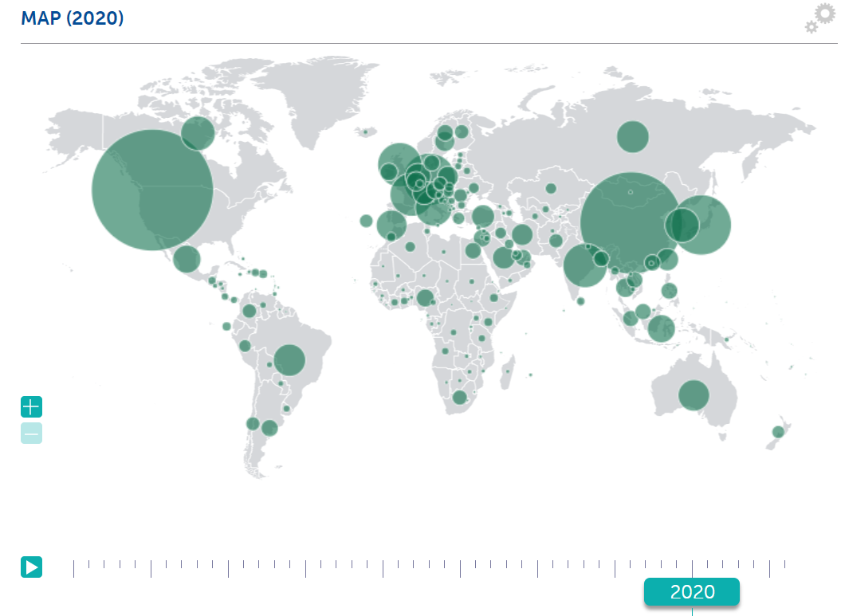This screenshot has height=616, width=841.
Task: Select the South Africa data bubble
Action: pos(459,397)
